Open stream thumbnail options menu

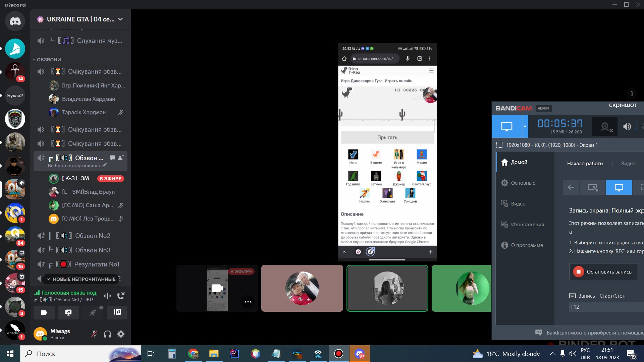248,302
